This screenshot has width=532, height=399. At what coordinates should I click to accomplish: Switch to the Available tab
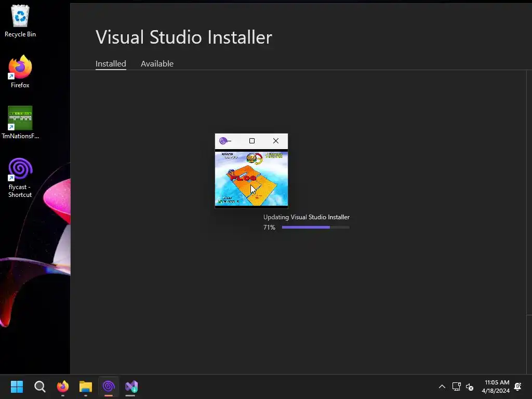click(x=157, y=64)
